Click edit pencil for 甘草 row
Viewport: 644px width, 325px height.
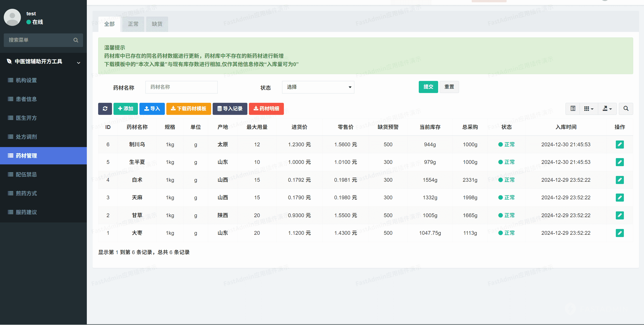tap(619, 215)
